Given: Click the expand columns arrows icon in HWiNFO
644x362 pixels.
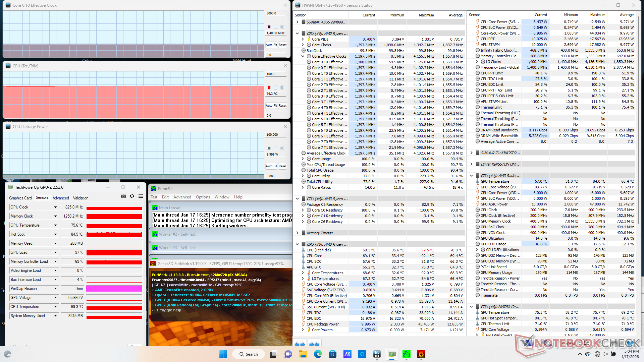Looking at the screenshot, I should click(x=300, y=344).
